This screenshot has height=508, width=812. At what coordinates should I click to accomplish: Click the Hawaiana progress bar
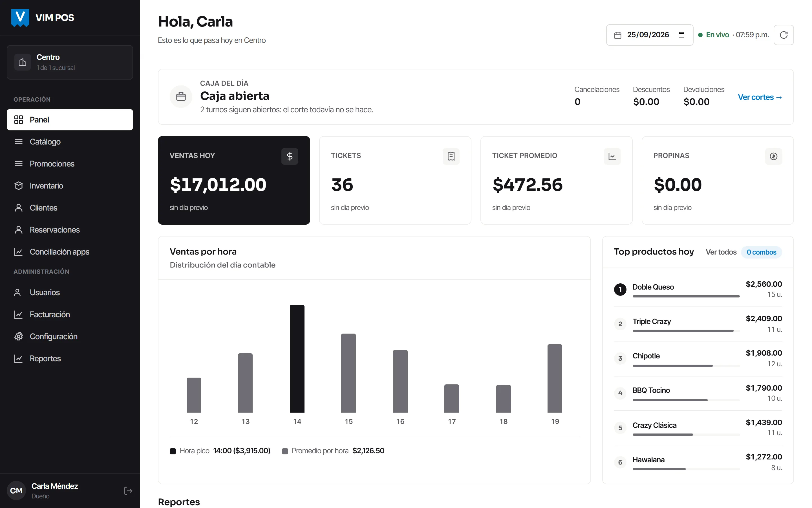click(x=686, y=469)
